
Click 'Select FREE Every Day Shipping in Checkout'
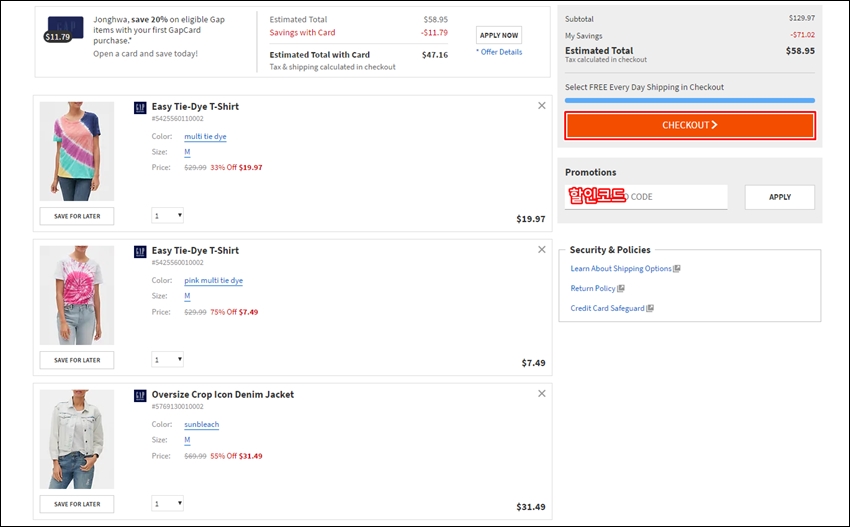pyautogui.click(x=644, y=87)
